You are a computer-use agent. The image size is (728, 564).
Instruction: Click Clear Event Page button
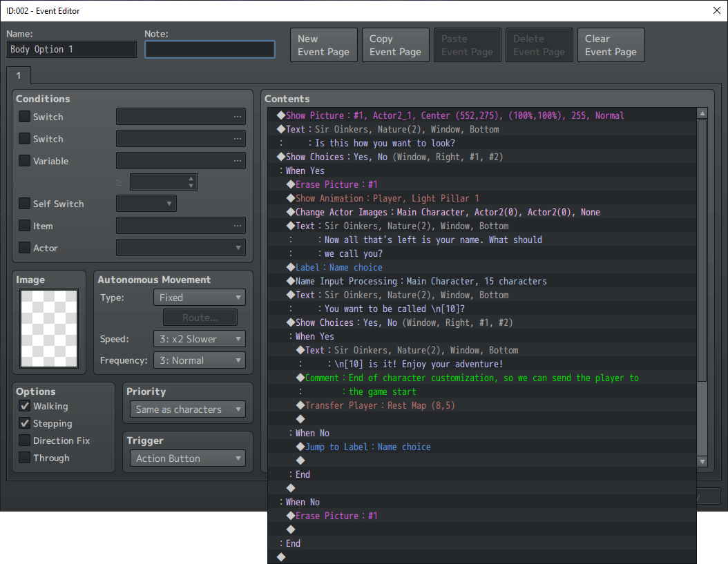(x=611, y=45)
